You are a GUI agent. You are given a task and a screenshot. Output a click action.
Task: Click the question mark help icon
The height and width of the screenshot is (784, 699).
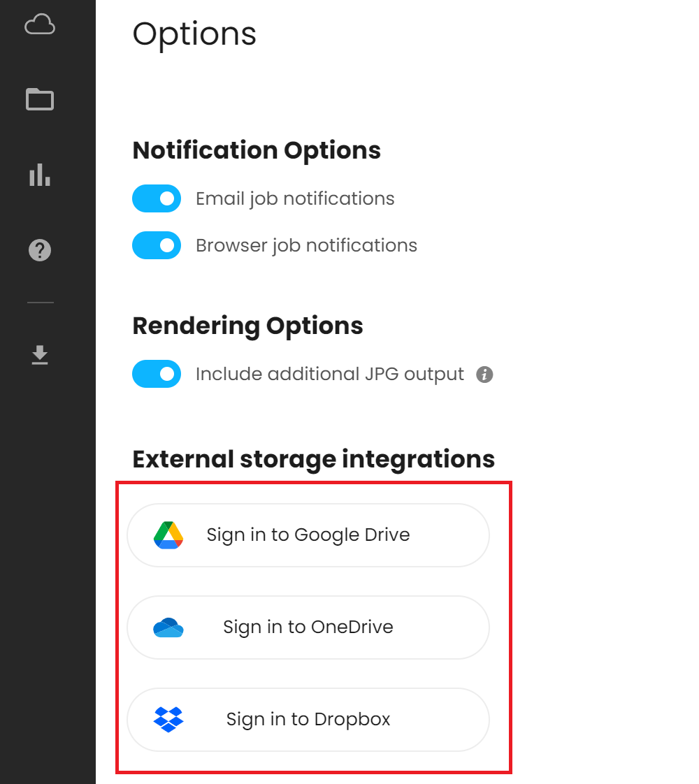[x=40, y=250]
